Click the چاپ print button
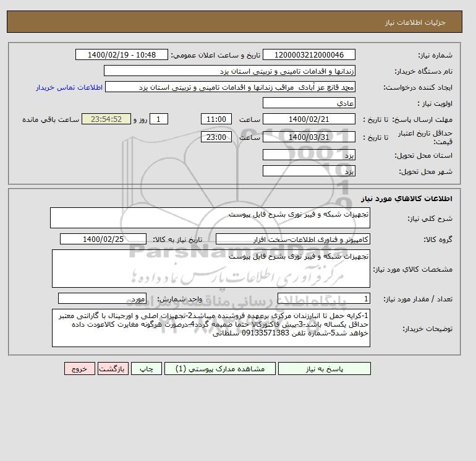This screenshot has width=476, height=461. [147, 369]
